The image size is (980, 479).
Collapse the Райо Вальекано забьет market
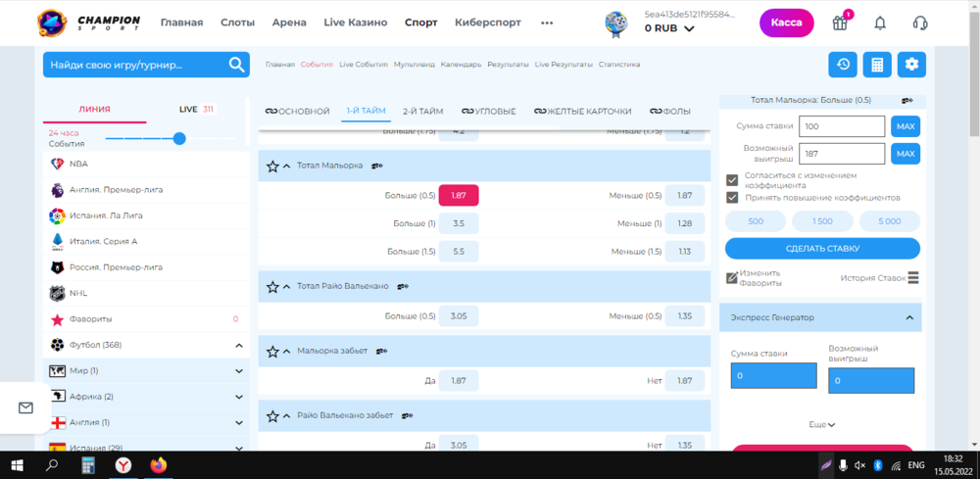click(x=287, y=416)
